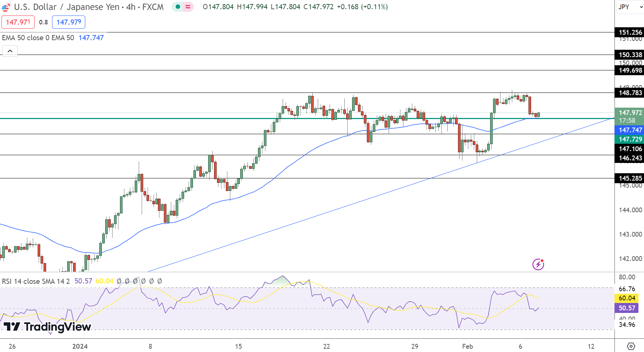This screenshot has height=352, width=644.
Task: Click the RSI SMA value 60.04 in legend
Action: coord(104,281)
